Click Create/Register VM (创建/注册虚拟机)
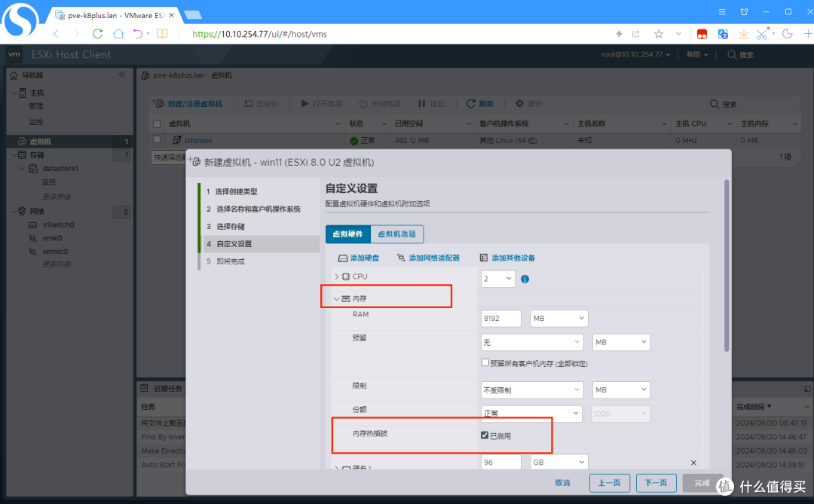This screenshot has height=504, width=814. [188, 104]
